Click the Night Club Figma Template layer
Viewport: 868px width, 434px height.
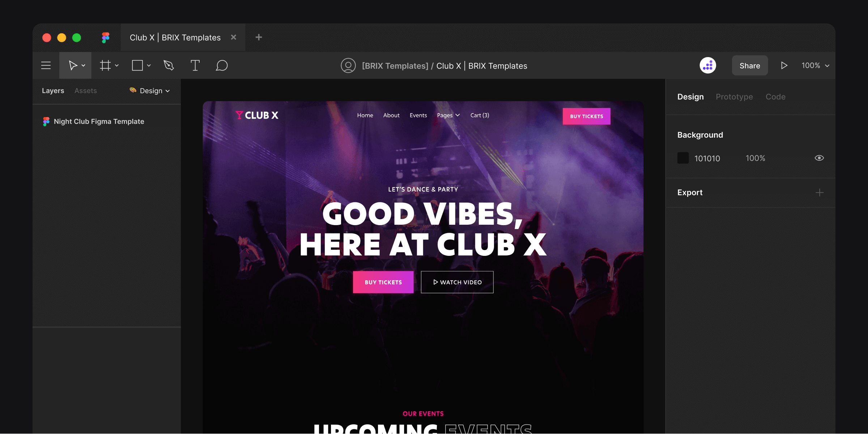(99, 121)
